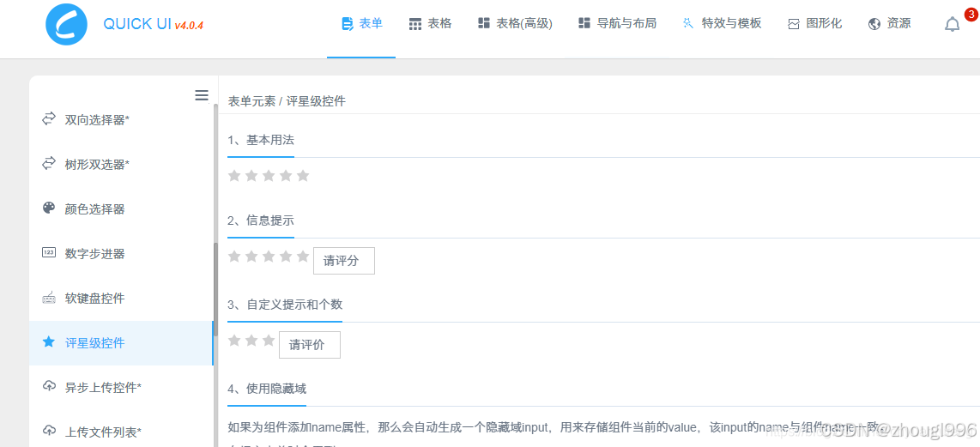Open the notification bell icon
Screen dimensions: 980x447
[952, 24]
